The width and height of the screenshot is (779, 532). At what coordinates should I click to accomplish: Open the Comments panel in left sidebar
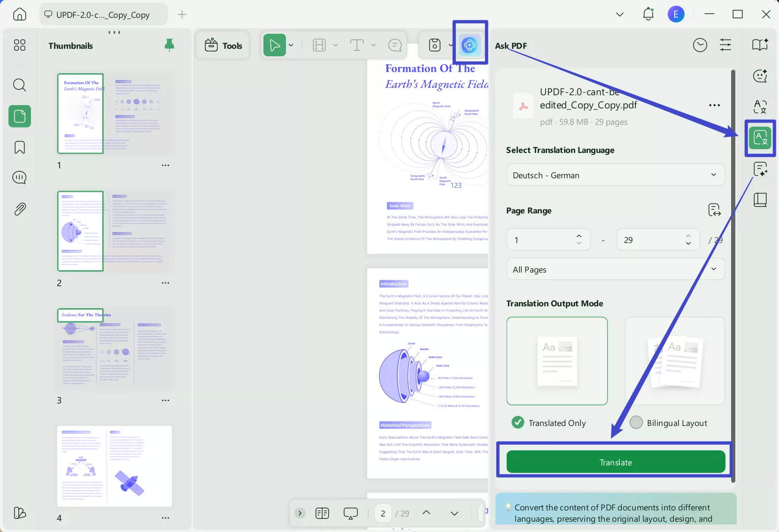pyautogui.click(x=19, y=178)
